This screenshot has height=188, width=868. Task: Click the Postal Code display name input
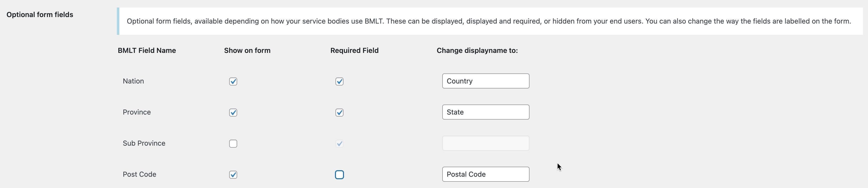point(486,174)
